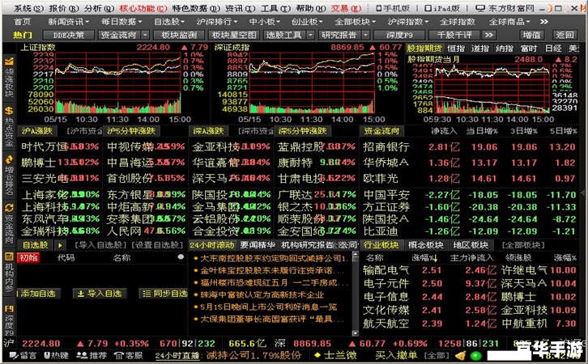Switch to the 地区板块 tab
The height and width of the screenshot is (364, 588).
point(471,246)
